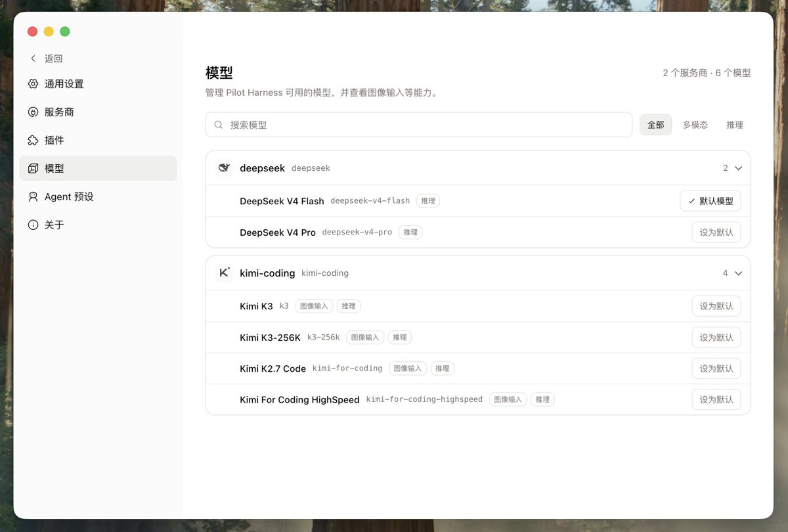Set Kimi For Coding HighSpeed as default
788x532 pixels.
click(716, 399)
